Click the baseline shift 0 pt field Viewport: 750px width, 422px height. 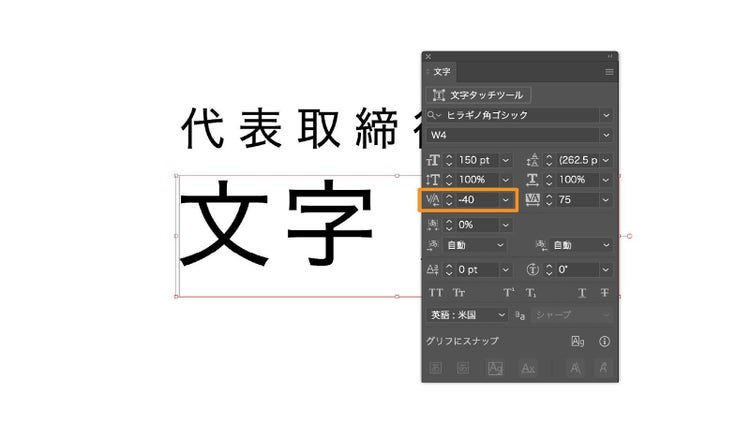(x=476, y=270)
